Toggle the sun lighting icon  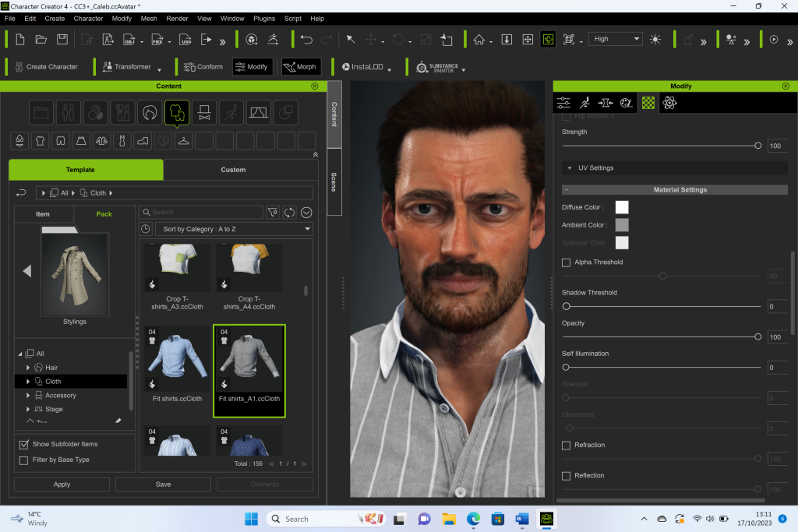[655, 39]
